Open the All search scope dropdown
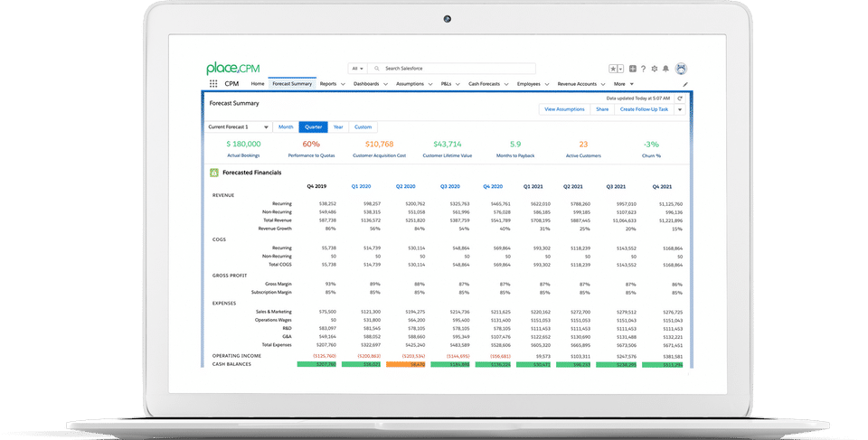 [x=358, y=69]
